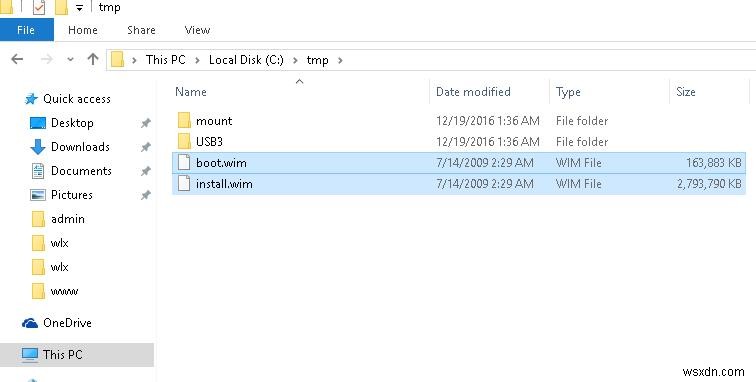Click the mount folder icon

click(184, 121)
